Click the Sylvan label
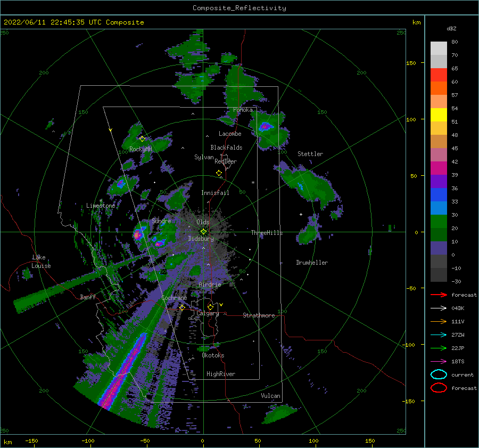Screen dimensions: 479x448 click(x=204, y=157)
